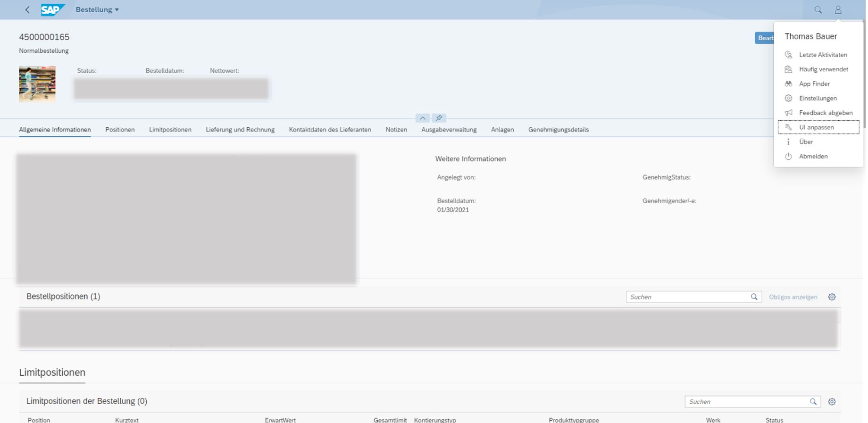Open the search icon in the header bar
Image resolution: width=868 pixels, height=423 pixels.
818,9
